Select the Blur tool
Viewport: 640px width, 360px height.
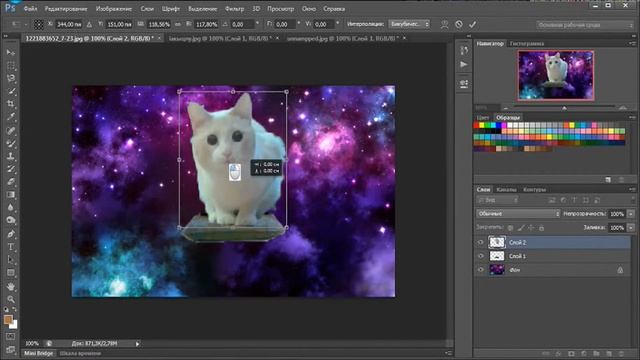(11, 208)
